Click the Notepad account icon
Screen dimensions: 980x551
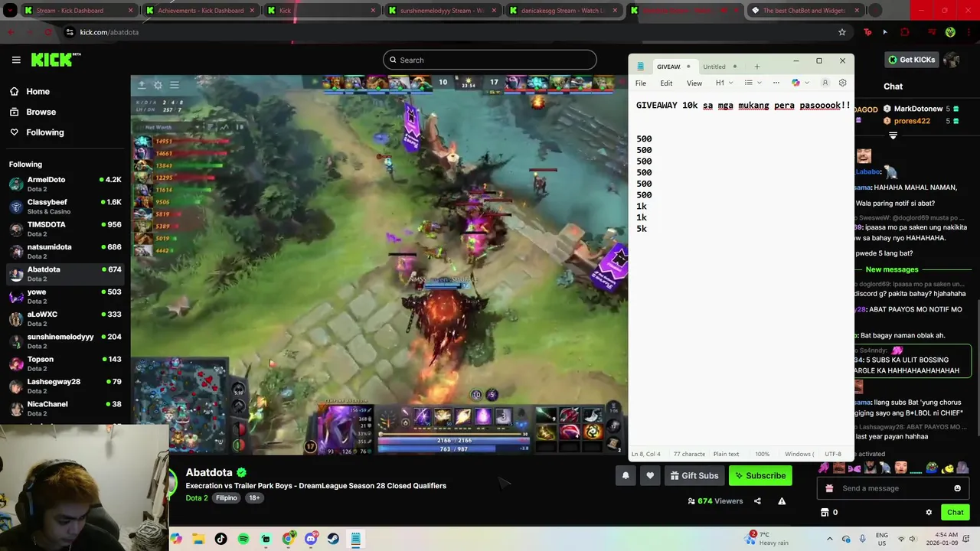coord(825,83)
